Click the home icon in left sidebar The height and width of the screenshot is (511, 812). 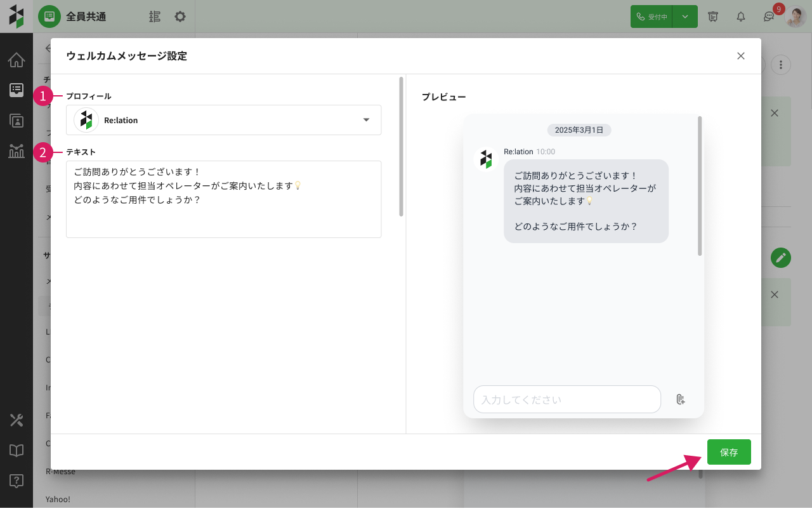16,60
